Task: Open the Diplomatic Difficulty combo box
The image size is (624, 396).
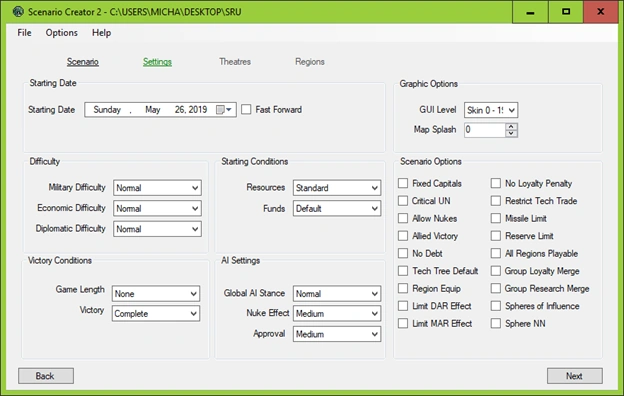Action: pyautogui.click(x=157, y=229)
